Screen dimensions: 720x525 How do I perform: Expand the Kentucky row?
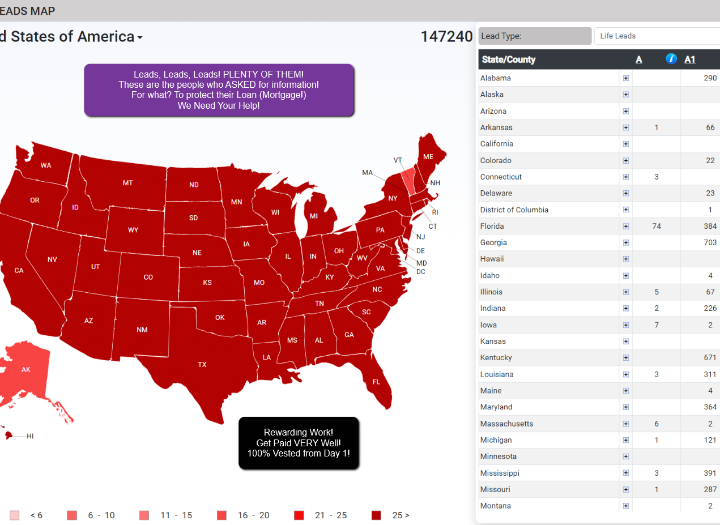626,358
